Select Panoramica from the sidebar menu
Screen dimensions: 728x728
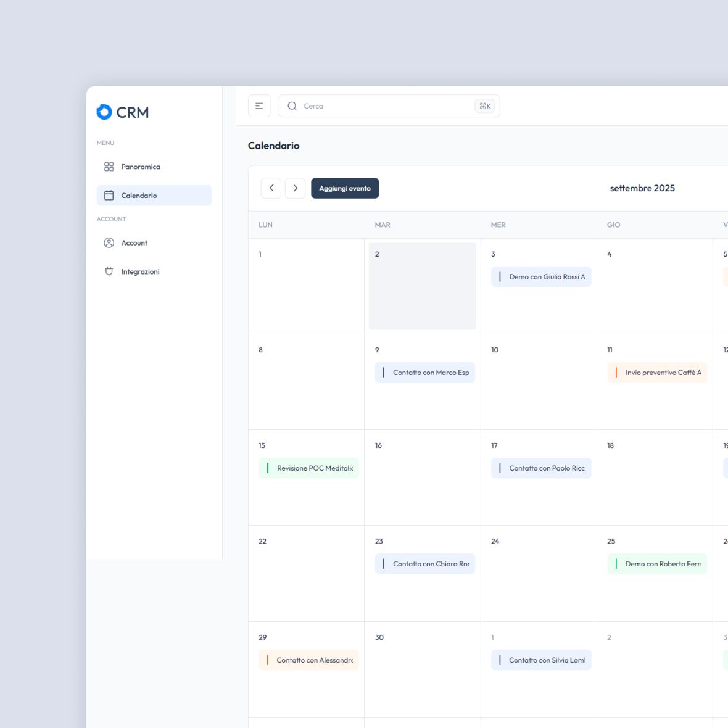[140, 166]
